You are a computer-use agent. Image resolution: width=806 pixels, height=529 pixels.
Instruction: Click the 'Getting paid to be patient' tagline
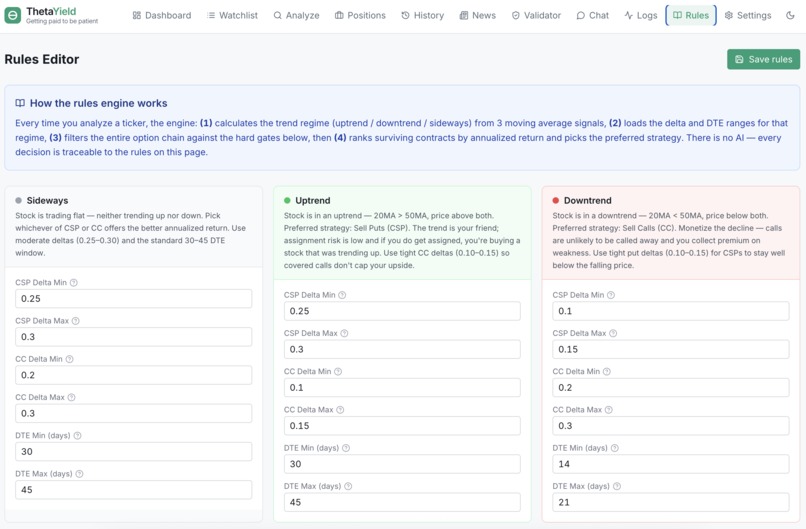coord(62,22)
